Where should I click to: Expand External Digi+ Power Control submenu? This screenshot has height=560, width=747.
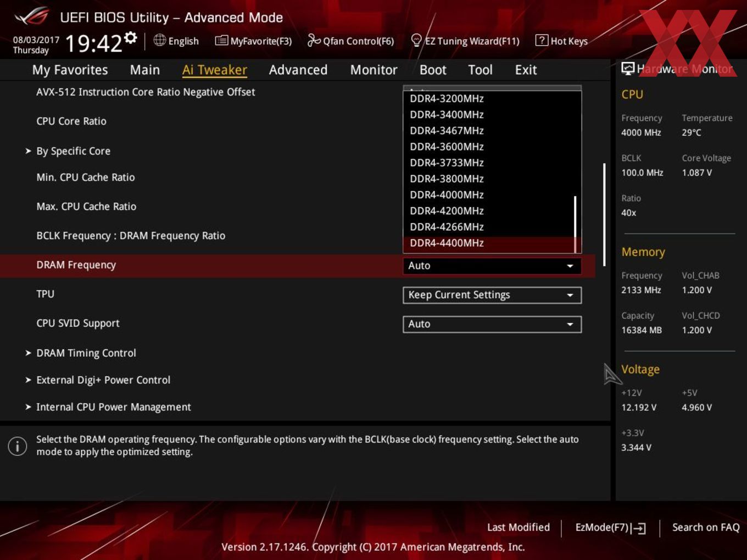[x=103, y=380]
